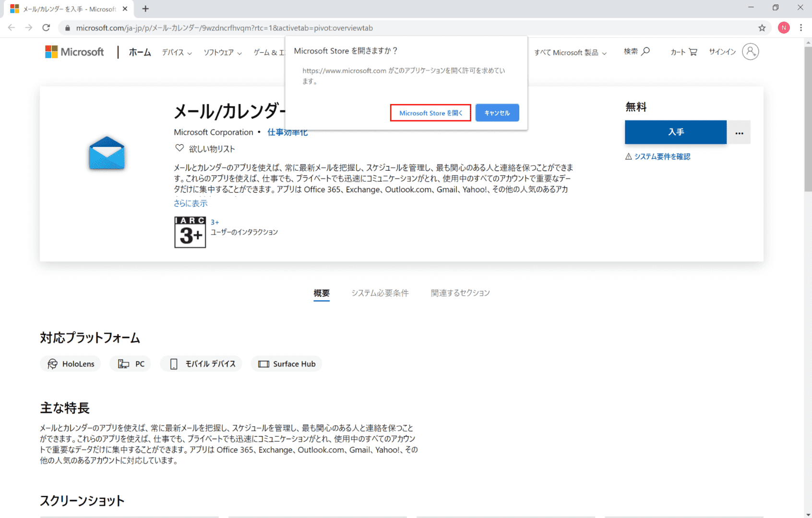Select the モバイル デバイス platform chip
This screenshot has height=518, width=812.
coord(201,364)
